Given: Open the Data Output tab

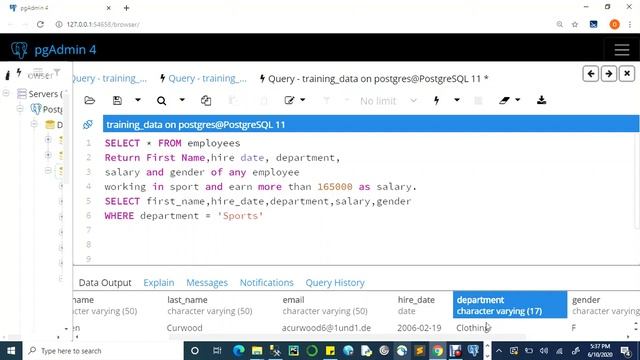Looking at the screenshot, I should pyautogui.click(x=105, y=282).
